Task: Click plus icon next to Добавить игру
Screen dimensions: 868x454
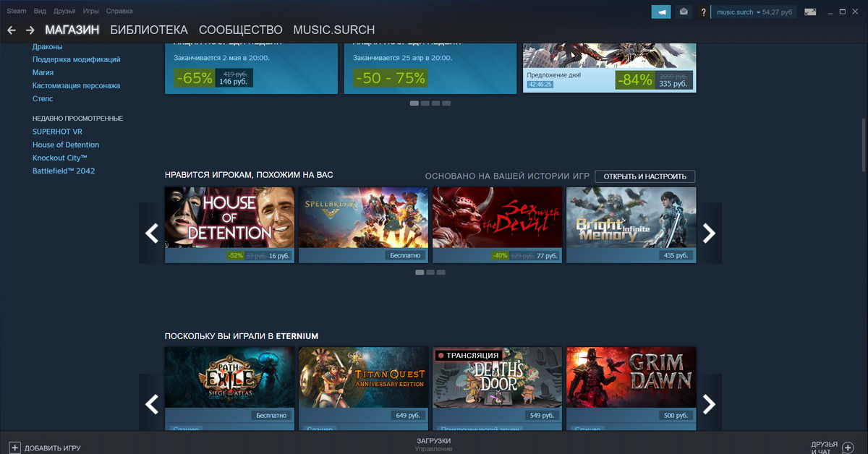Action: pyautogui.click(x=15, y=447)
